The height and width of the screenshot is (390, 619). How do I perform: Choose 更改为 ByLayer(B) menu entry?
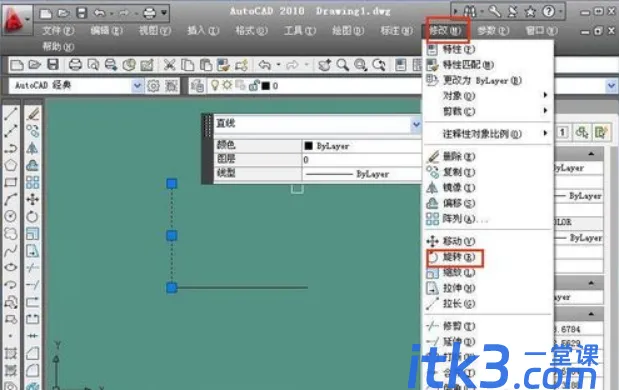click(x=488, y=80)
